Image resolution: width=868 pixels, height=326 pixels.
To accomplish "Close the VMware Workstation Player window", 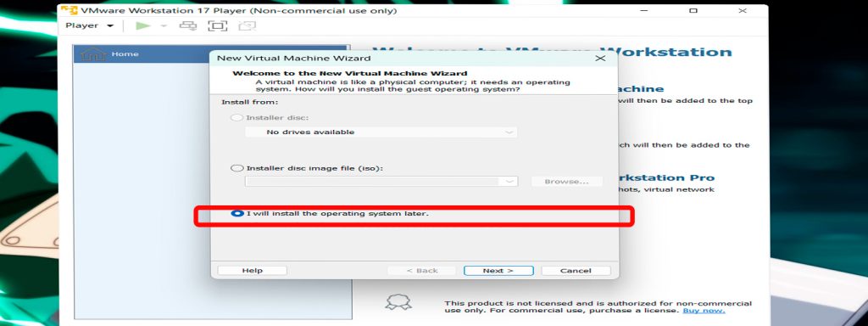I will pos(743,10).
